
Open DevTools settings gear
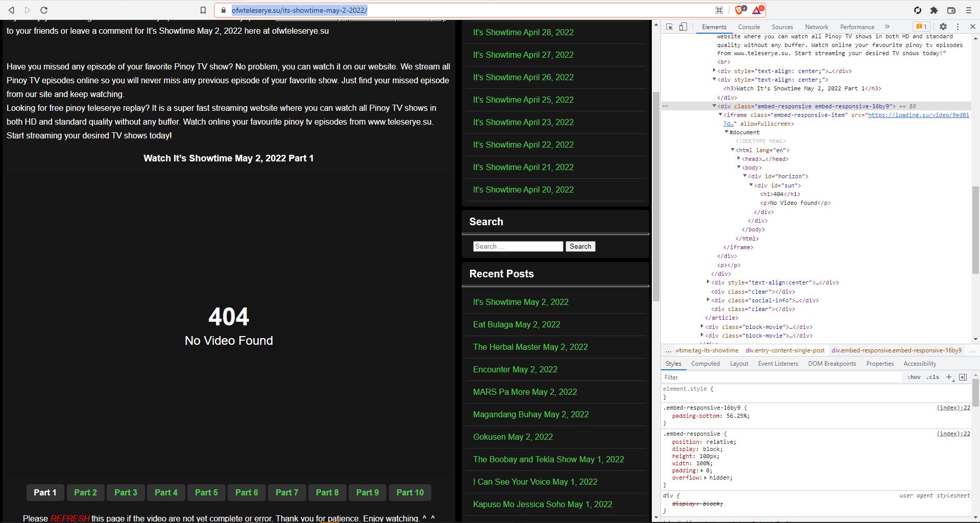[943, 27]
